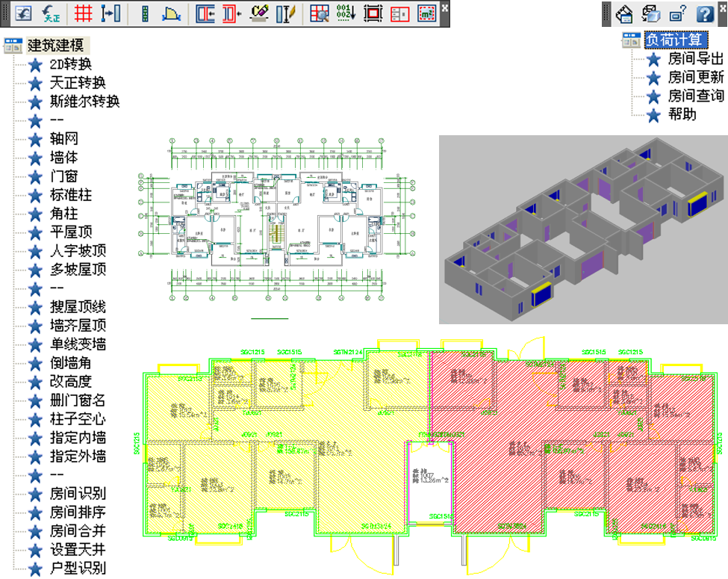The image size is (728, 579).
Task: Click the room search magnifier grid icon
Action: [320, 13]
